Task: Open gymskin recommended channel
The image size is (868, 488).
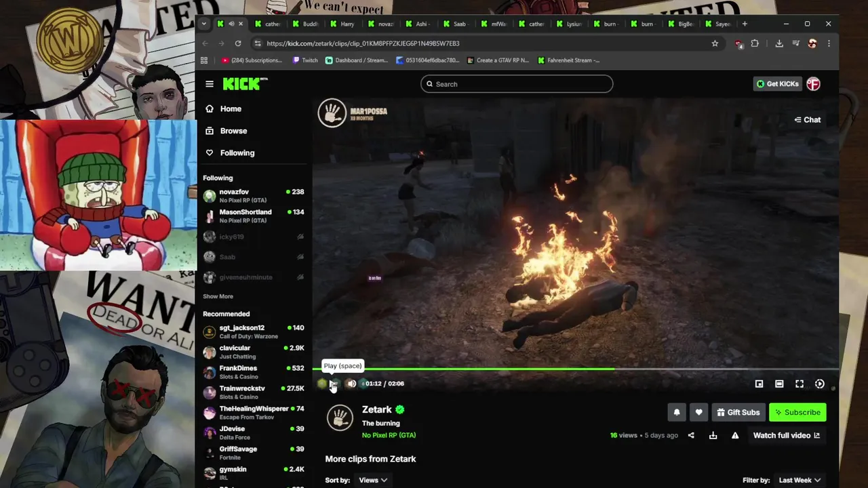Action: pyautogui.click(x=254, y=473)
